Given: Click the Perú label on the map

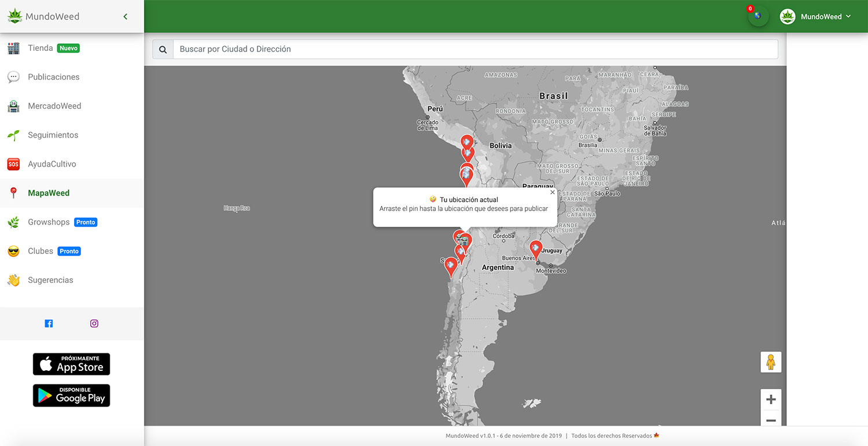Looking at the screenshot, I should tap(435, 109).
